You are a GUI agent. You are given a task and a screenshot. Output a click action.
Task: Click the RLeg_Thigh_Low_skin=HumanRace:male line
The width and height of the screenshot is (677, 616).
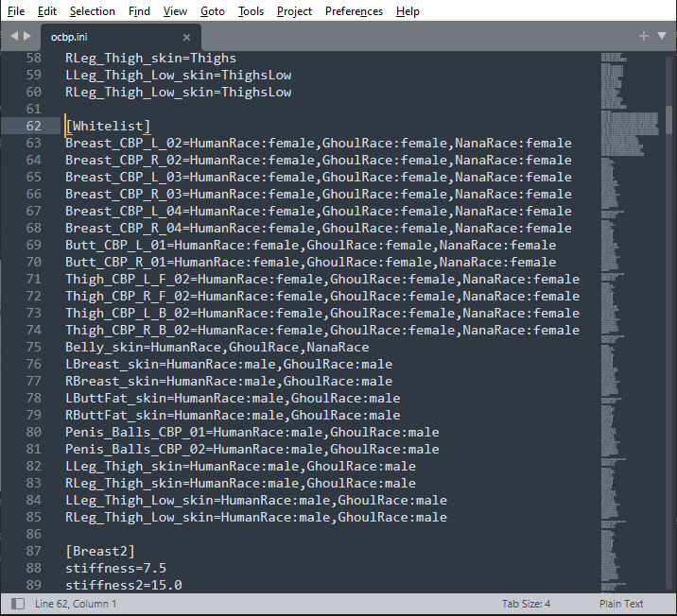(256, 517)
